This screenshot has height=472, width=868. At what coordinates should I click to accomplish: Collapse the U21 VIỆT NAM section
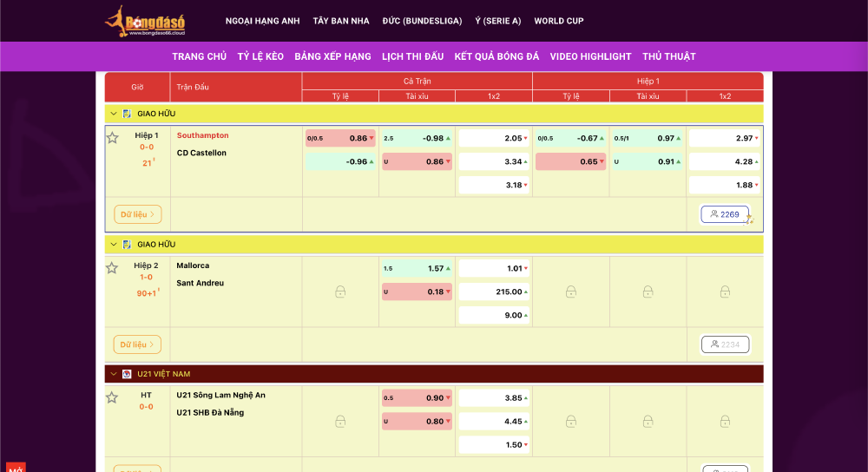point(114,374)
